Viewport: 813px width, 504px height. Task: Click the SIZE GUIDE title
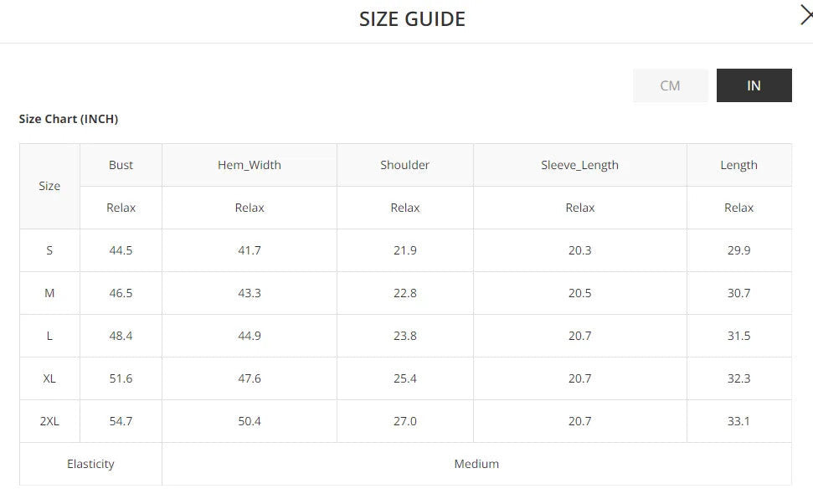coord(412,19)
